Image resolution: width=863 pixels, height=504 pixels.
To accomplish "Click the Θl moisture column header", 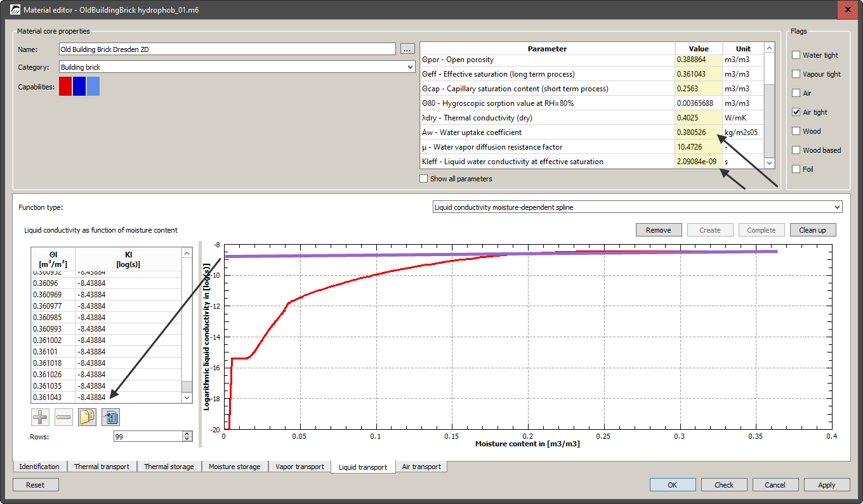I will [x=53, y=259].
